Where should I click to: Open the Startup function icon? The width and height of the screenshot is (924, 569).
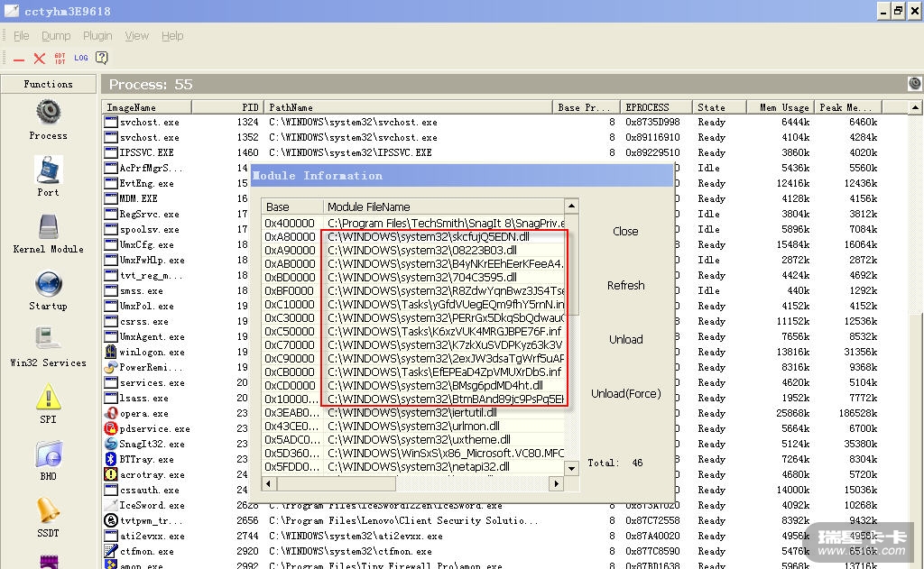coord(48,284)
